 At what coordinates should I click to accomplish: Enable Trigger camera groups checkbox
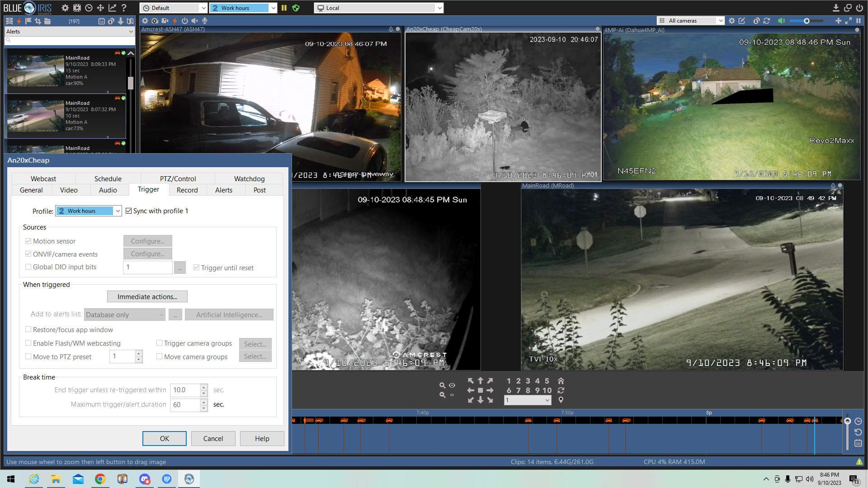(x=159, y=343)
